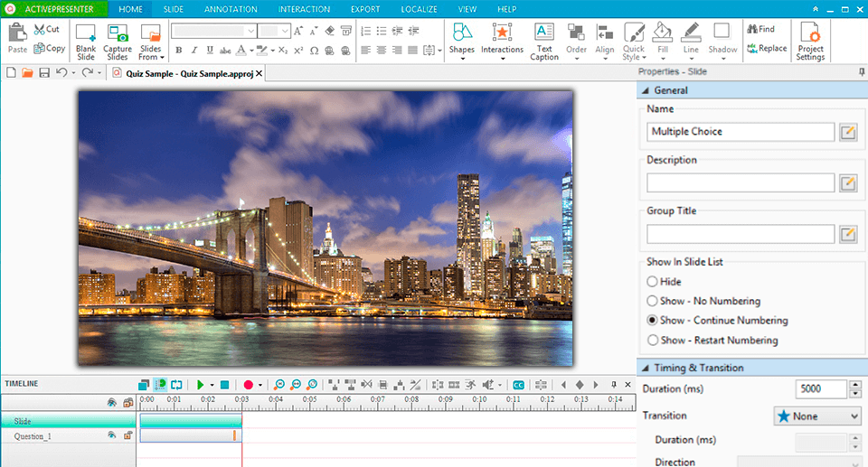The height and width of the screenshot is (467, 868).
Task: Toggle lock of Question_1 timeline row
Action: coord(127,435)
